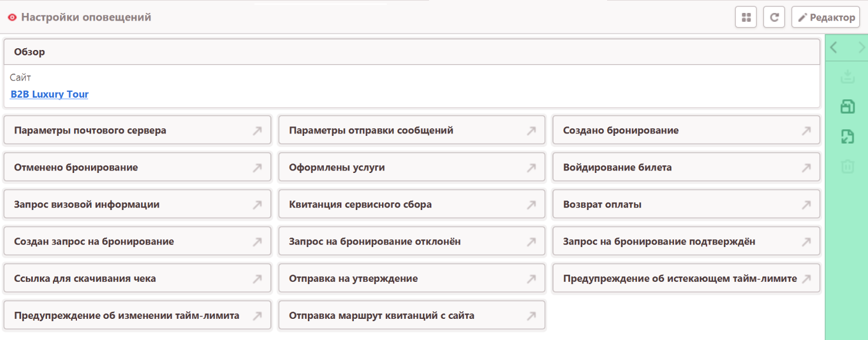
Task: Click the file reload icon in sidebar
Action: coord(847,136)
